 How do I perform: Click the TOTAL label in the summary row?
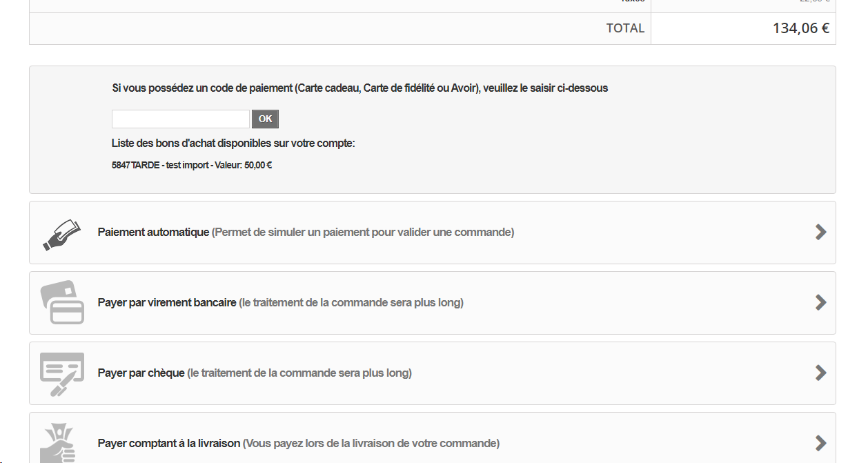pos(625,28)
